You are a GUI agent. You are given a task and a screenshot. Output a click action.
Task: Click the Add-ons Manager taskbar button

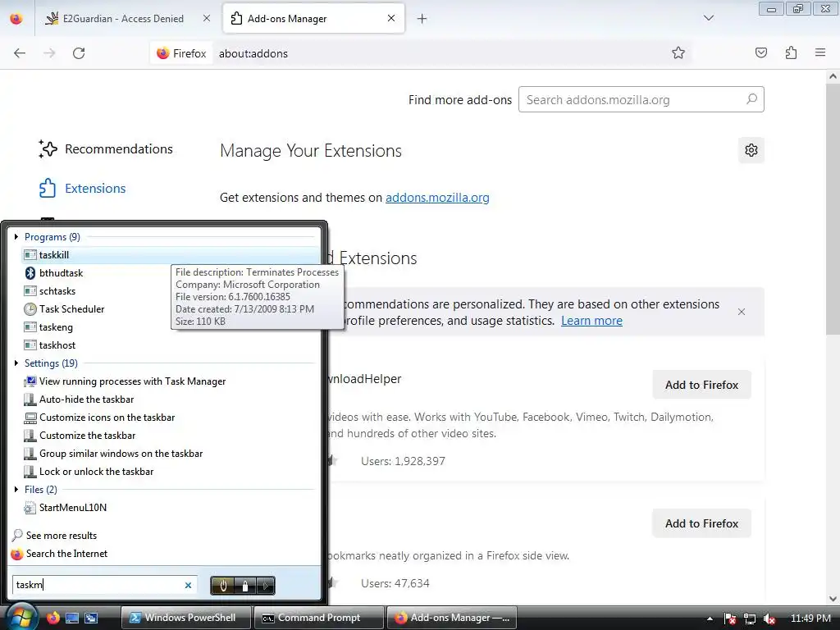click(x=452, y=618)
